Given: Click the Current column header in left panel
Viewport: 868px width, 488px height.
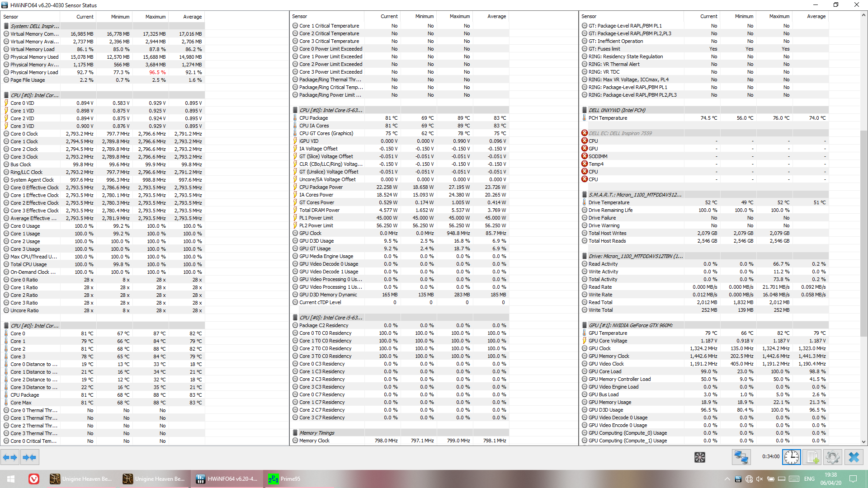Looking at the screenshot, I should coord(79,17).
